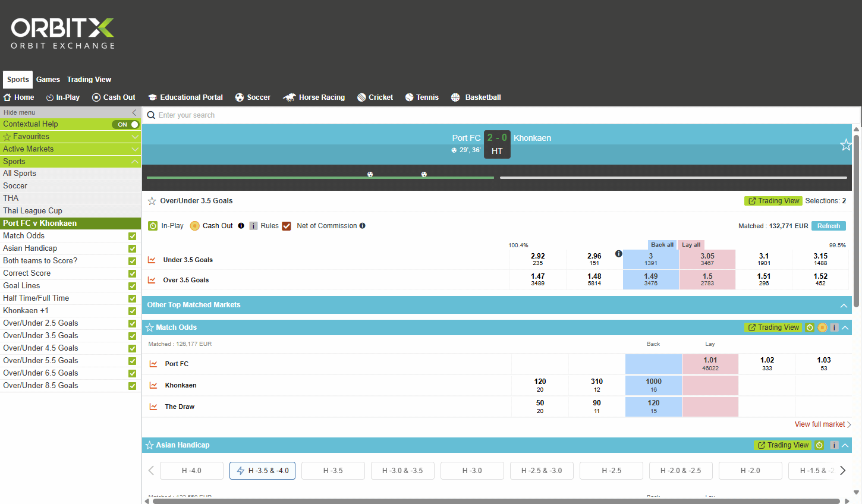Open the Port FC price chart icon
The width and height of the screenshot is (862, 504).
[153, 364]
